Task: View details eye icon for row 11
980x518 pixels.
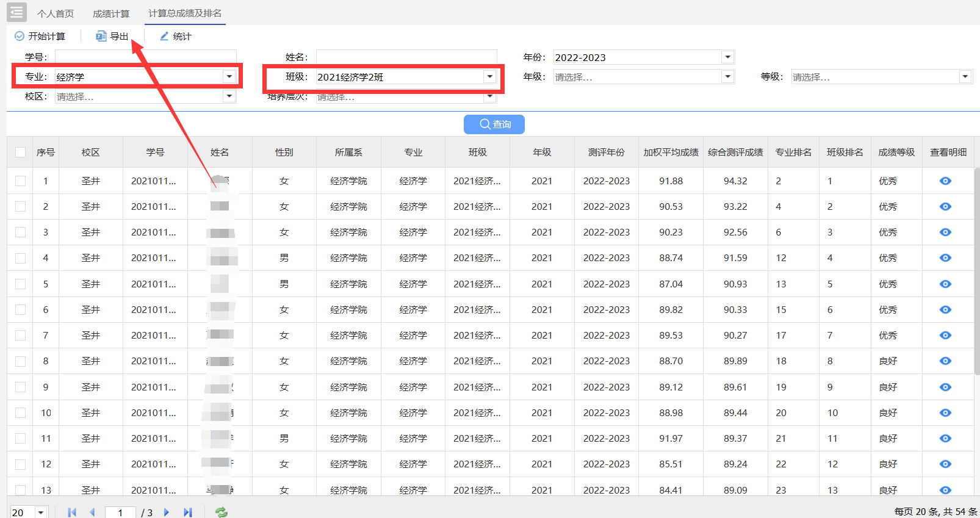Action: tap(945, 438)
